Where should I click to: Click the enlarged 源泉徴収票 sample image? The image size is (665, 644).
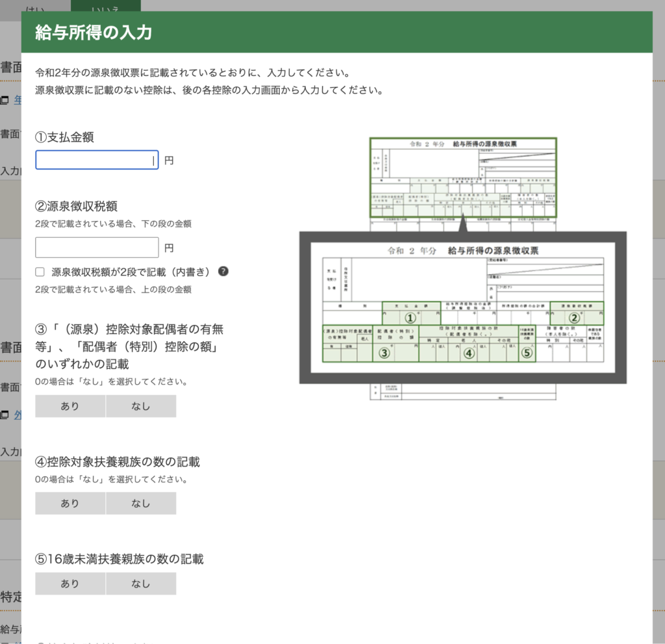click(462, 307)
